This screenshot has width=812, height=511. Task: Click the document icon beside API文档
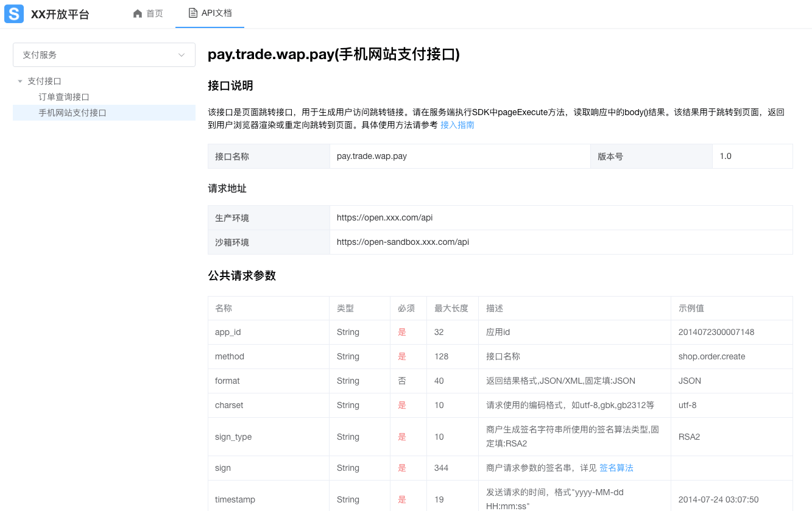193,13
